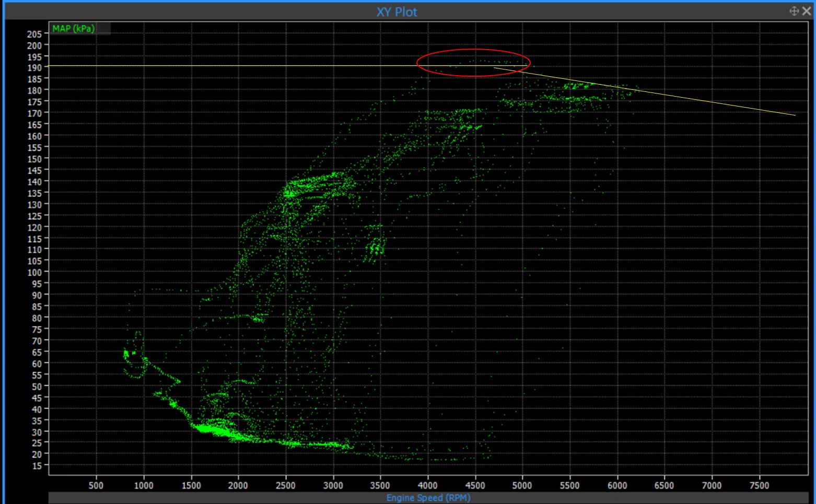Select the MAP (kPa) legend label

74,29
